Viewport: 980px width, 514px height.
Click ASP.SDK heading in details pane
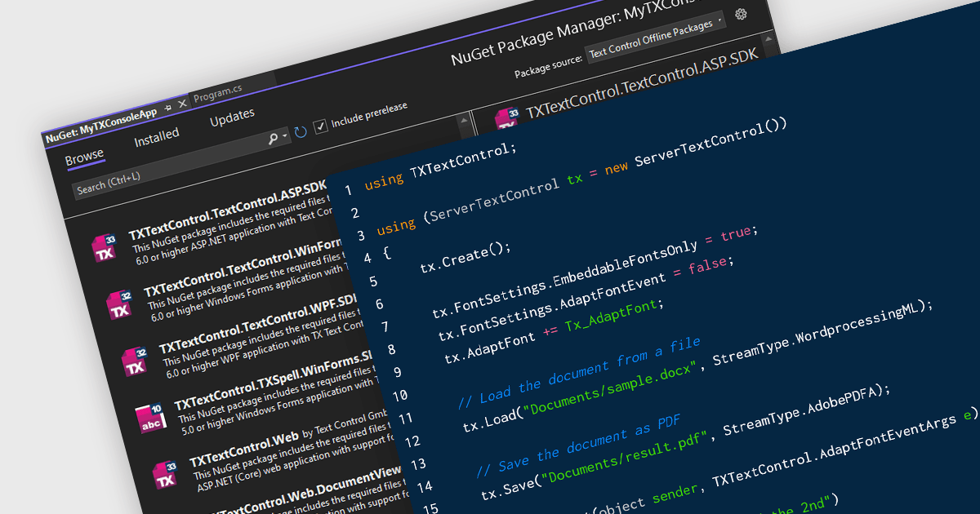pyautogui.click(x=642, y=84)
